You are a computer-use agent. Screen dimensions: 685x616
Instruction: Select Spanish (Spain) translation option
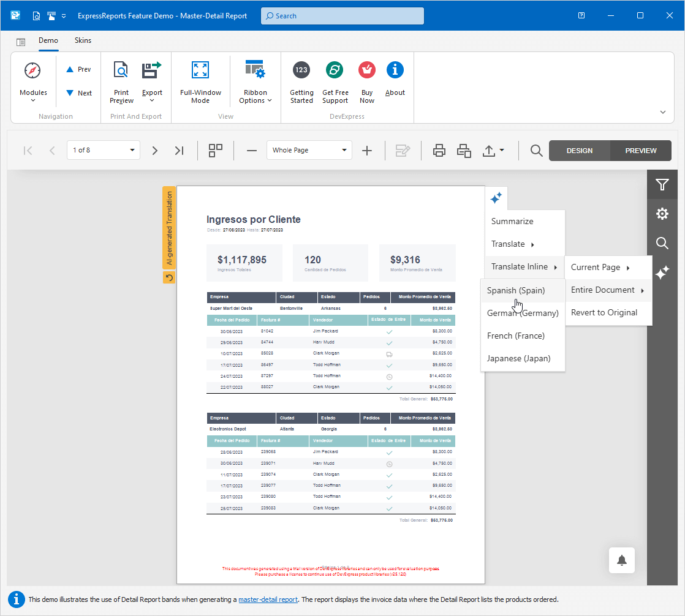pyautogui.click(x=517, y=290)
